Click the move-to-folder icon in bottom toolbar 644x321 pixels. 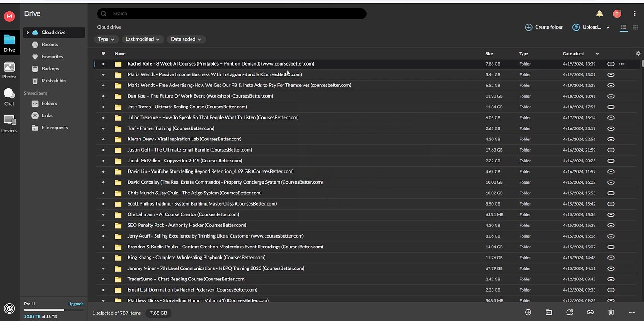pos(549,313)
